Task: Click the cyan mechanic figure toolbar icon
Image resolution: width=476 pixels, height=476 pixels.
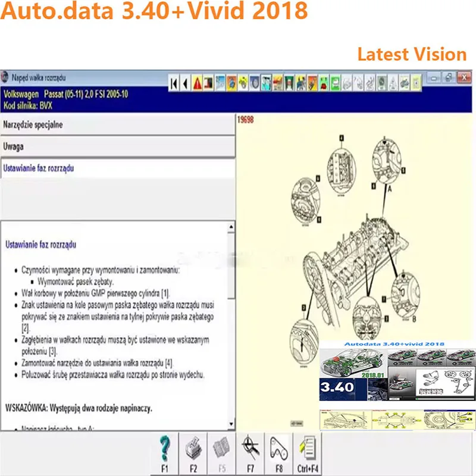Action: tap(266, 83)
